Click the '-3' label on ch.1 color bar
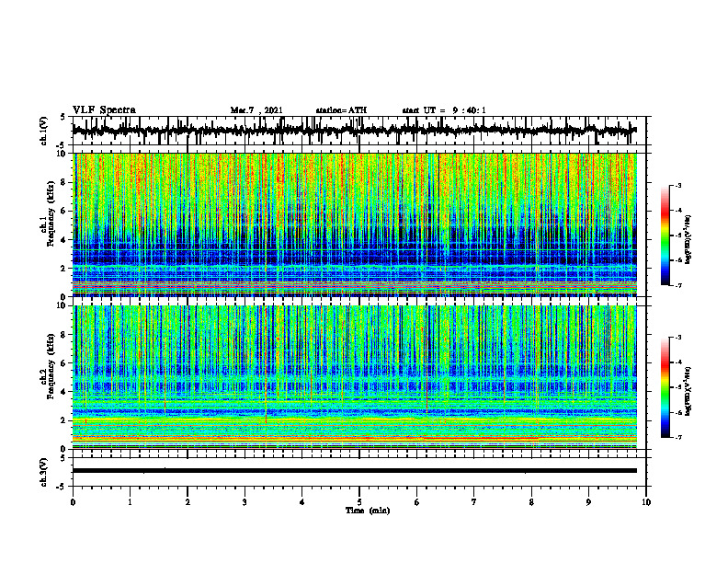Image resolution: width=728 pixels, height=563 pixels. click(x=677, y=186)
